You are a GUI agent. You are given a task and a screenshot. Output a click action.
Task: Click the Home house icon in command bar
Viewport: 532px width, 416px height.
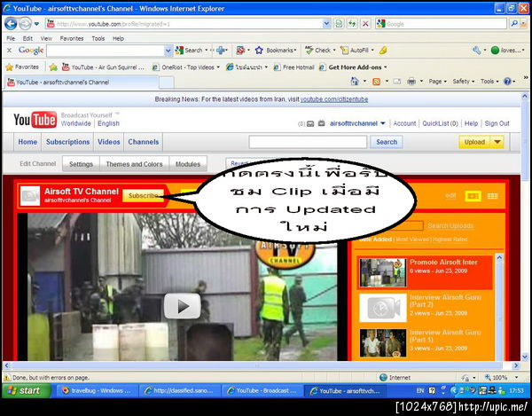(355, 82)
